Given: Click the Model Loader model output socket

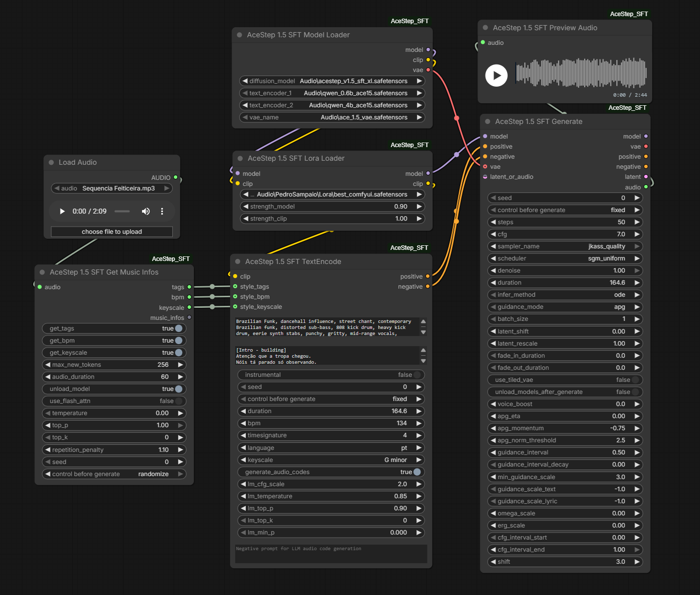Looking at the screenshot, I should (429, 50).
